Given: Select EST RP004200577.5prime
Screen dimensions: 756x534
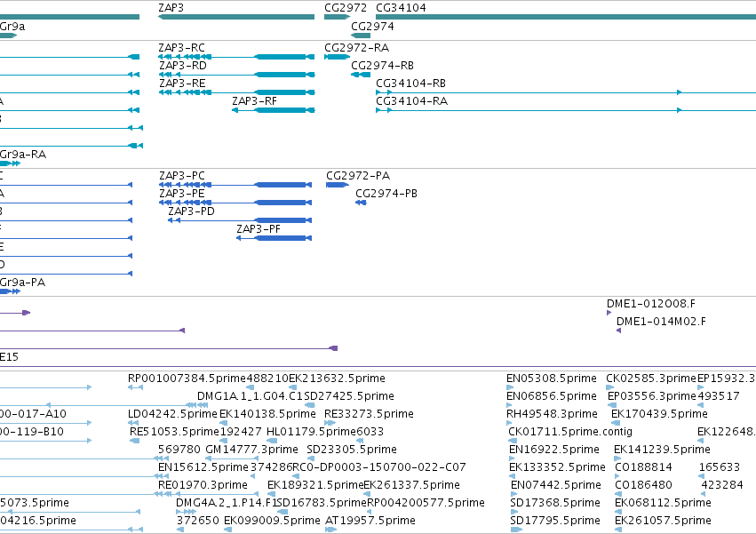Looking at the screenshot, I should pos(426,503).
